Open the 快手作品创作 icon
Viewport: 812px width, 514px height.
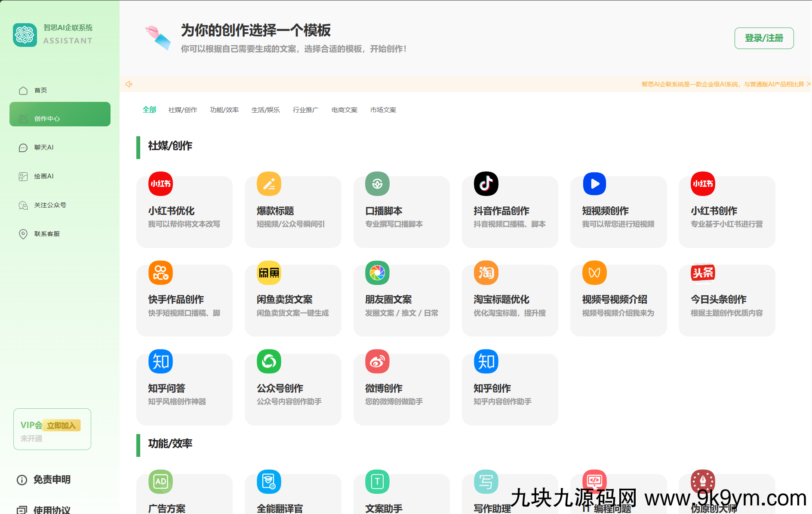pos(160,272)
